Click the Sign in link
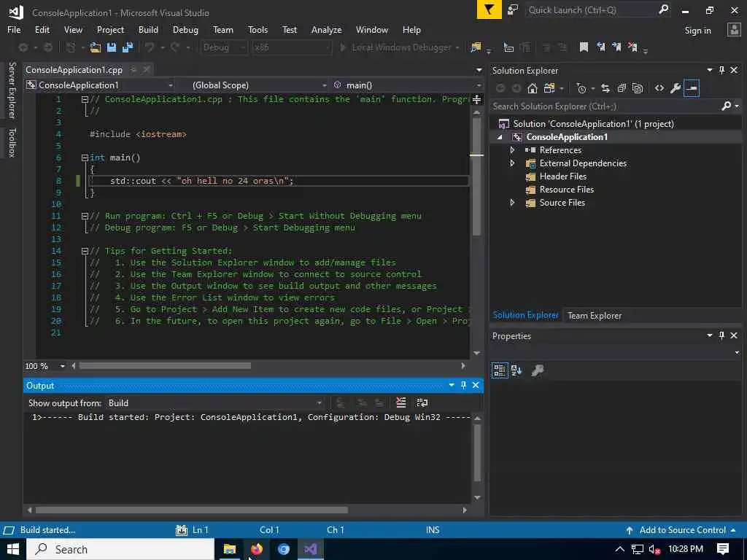The image size is (747, 560). 697,30
